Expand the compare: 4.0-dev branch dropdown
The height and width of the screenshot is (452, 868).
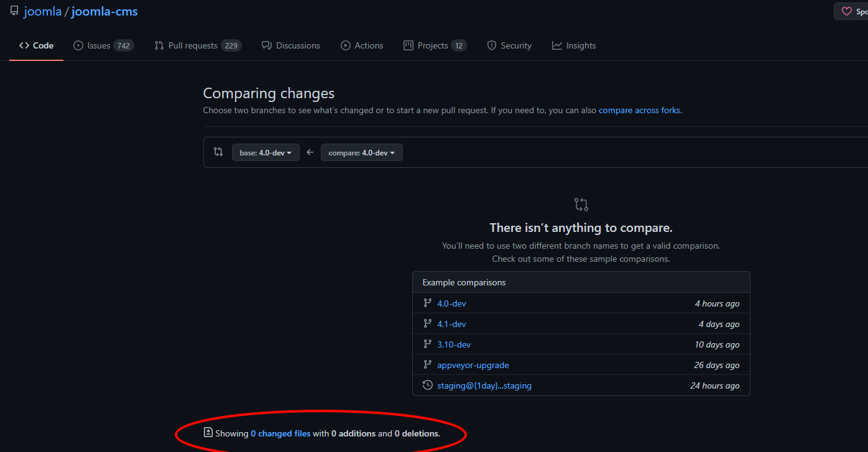click(x=361, y=152)
